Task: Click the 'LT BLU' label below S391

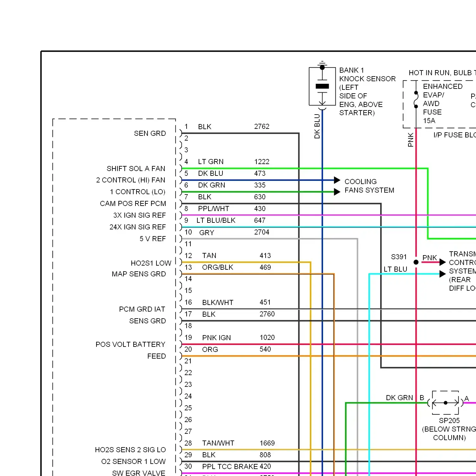Action: [x=395, y=269]
